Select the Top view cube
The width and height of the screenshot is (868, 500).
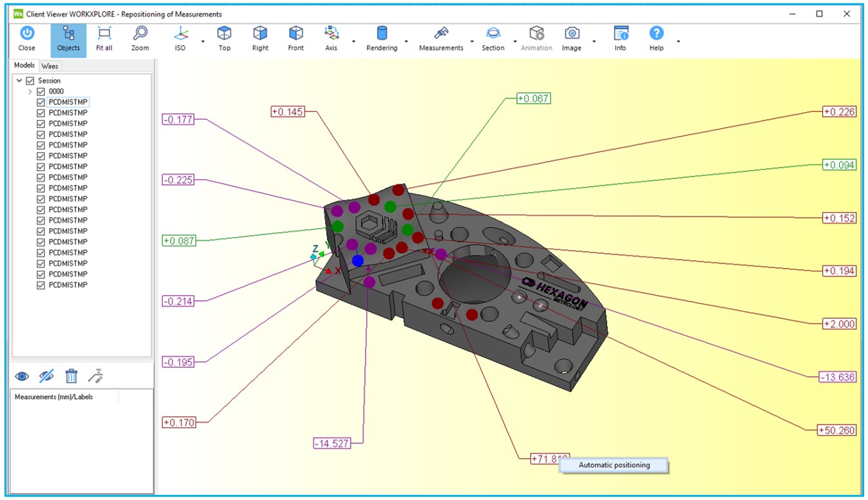[x=224, y=33]
